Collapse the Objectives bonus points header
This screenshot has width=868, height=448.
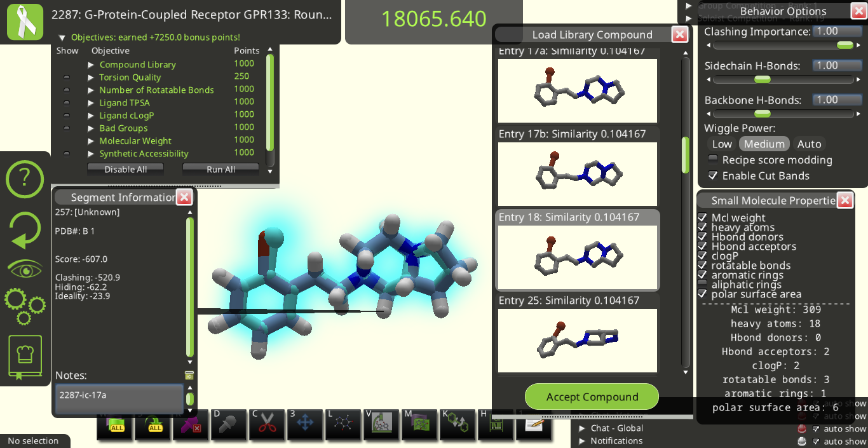[62, 37]
